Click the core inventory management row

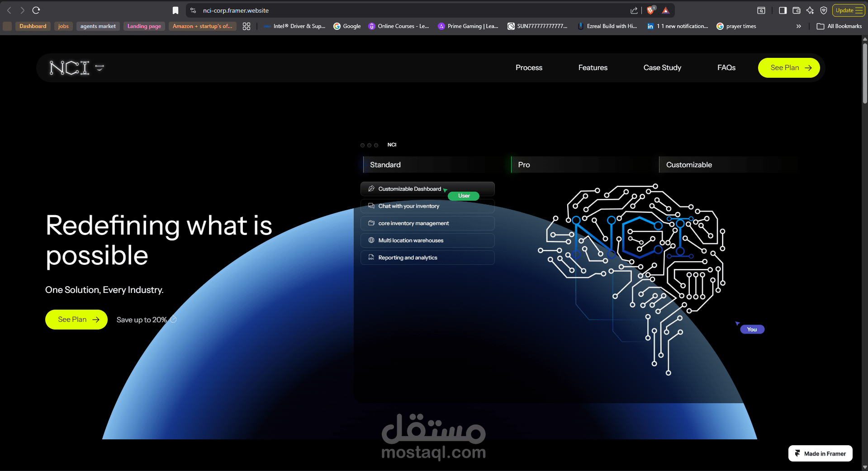click(427, 223)
